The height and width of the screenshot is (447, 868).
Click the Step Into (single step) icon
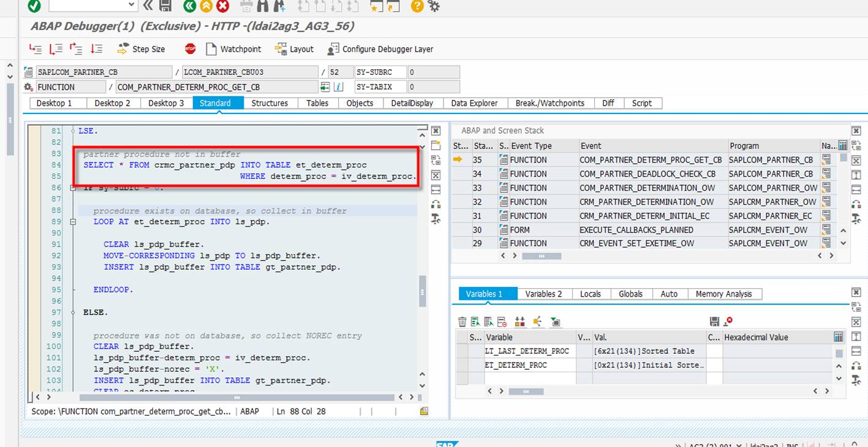click(x=36, y=49)
